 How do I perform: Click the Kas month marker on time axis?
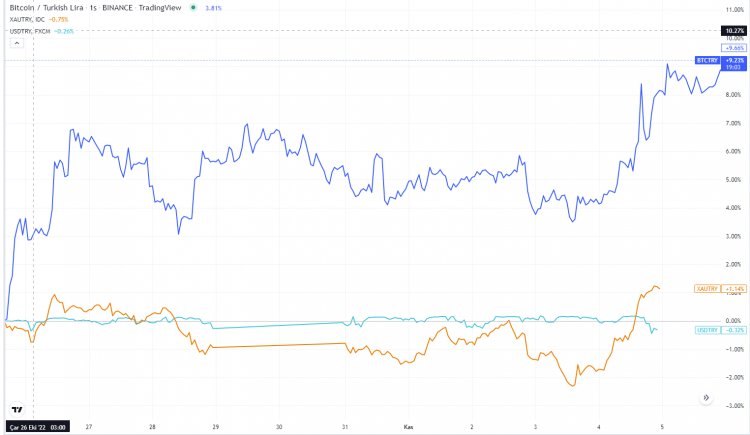coord(408,425)
